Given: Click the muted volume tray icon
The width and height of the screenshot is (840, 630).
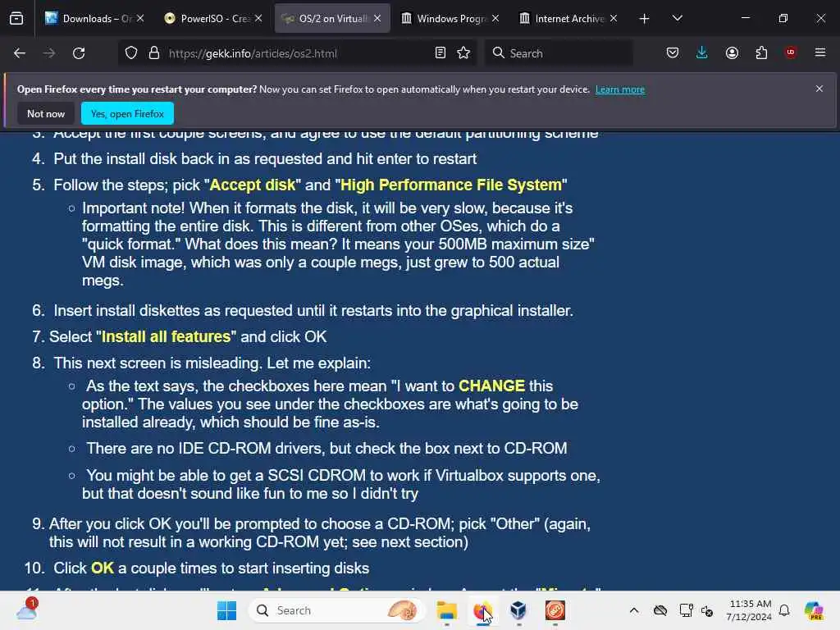Looking at the screenshot, I should pos(707,610).
